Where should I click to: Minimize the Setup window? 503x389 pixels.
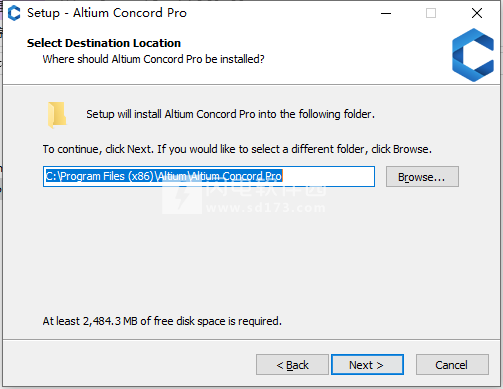click(x=386, y=13)
